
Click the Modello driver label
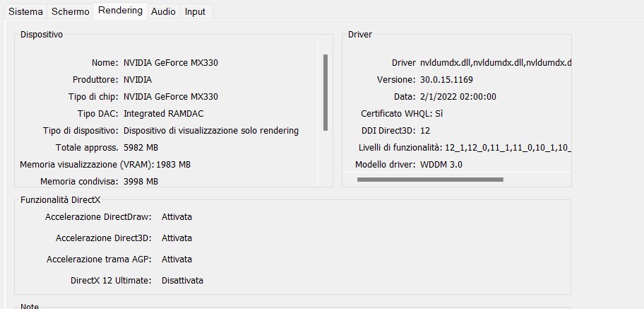click(x=386, y=165)
